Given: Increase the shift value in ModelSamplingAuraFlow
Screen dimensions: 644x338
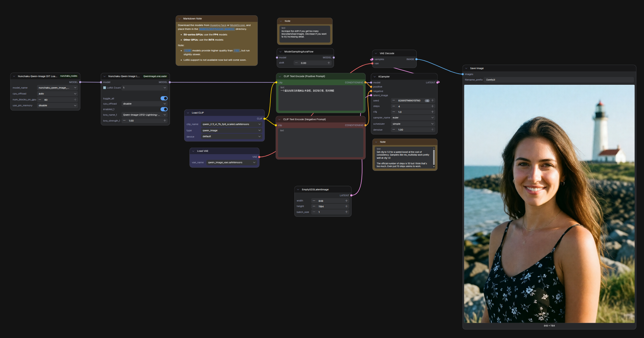Looking at the screenshot, I should point(329,63).
